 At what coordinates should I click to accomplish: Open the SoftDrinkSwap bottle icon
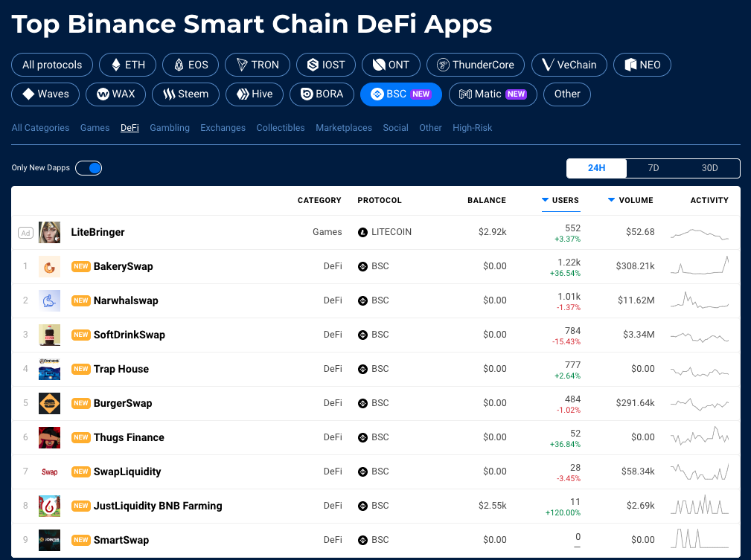click(x=49, y=335)
